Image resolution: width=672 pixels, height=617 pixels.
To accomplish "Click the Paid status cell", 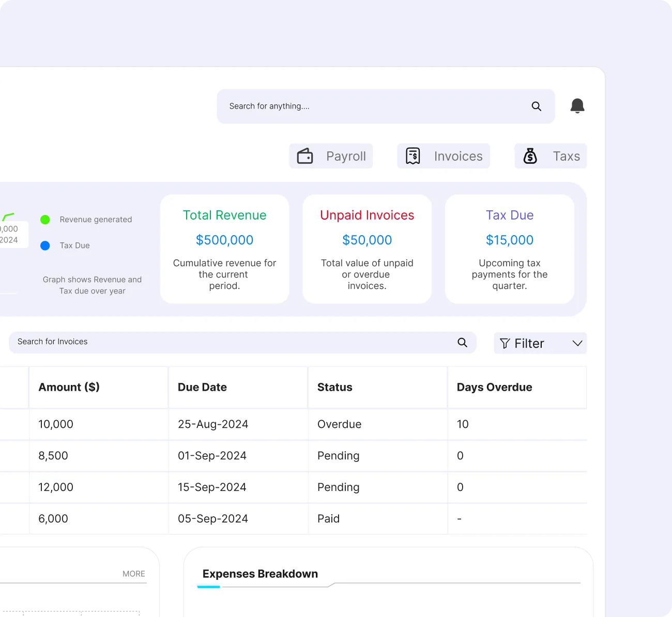I will click(x=378, y=519).
